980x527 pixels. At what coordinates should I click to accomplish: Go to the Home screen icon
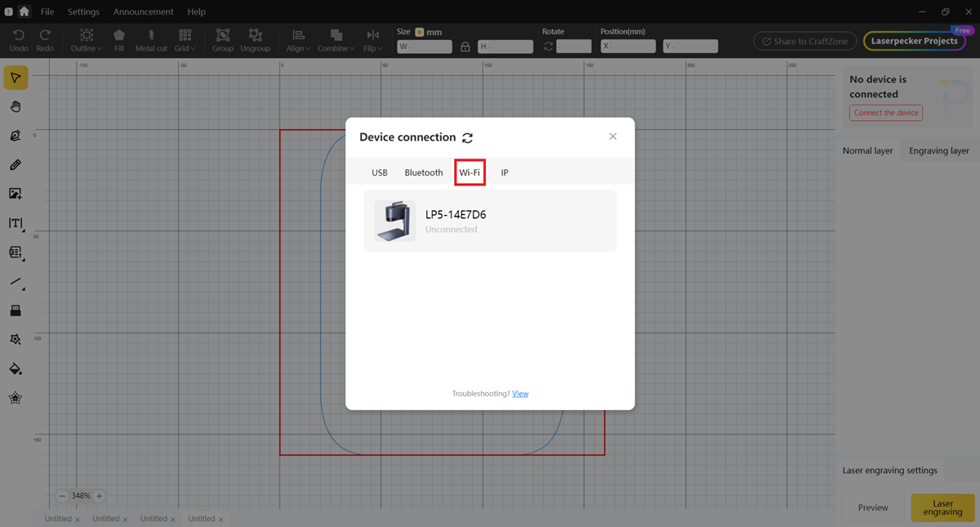24,11
